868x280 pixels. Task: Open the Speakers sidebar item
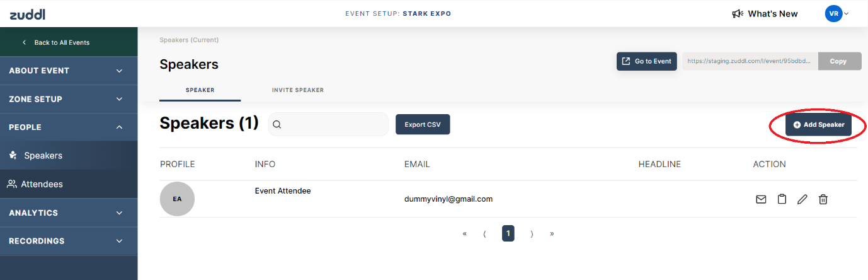[x=43, y=155]
